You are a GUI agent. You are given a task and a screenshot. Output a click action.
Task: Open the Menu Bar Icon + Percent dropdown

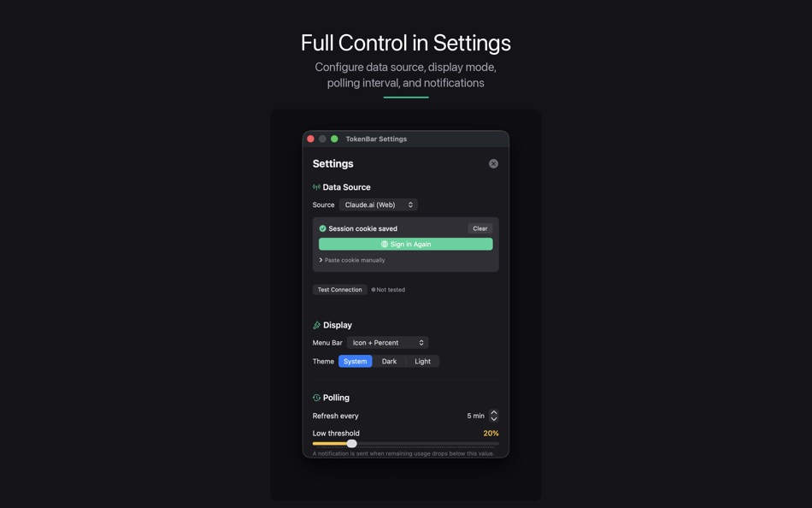tap(388, 343)
